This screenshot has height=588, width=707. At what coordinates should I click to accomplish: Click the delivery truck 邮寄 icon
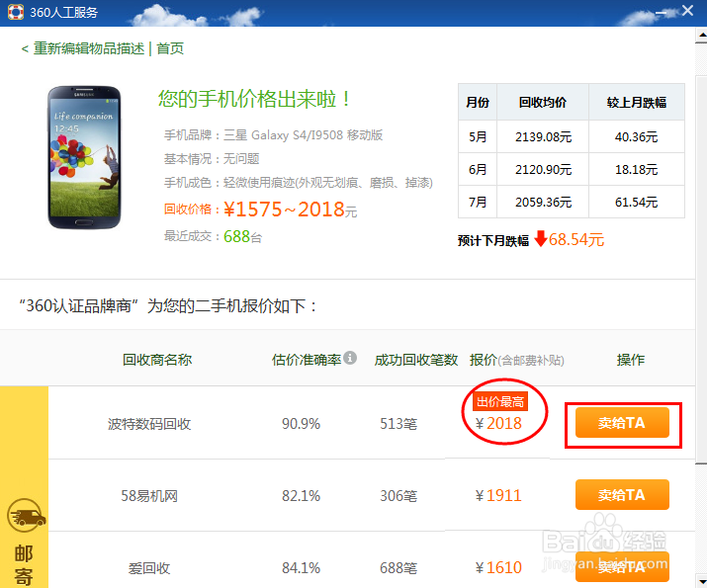pyautogui.click(x=27, y=518)
